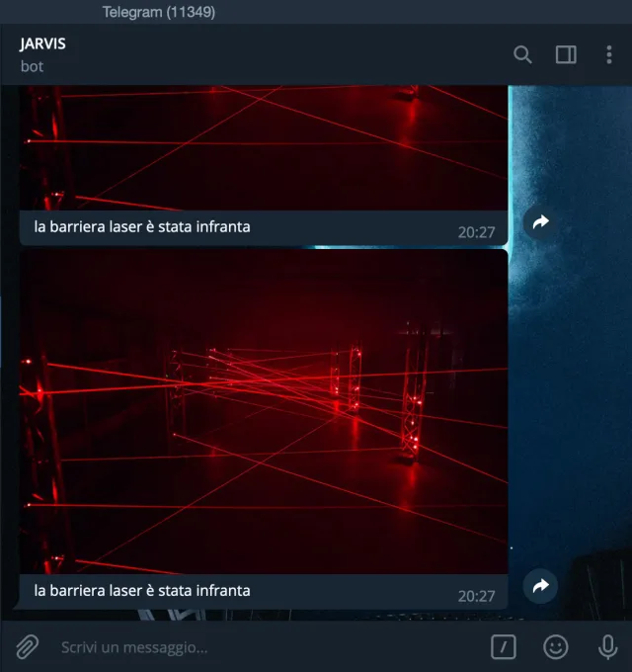Click the 'bot' status label under JARVIS

click(x=33, y=66)
